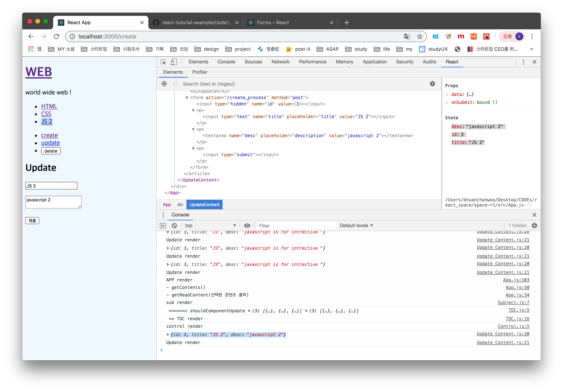Click the React select-component target icon

click(x=164, y=84)
